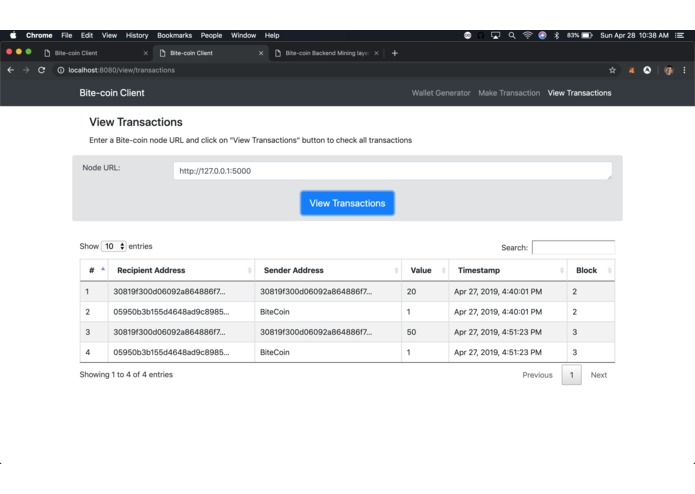Screen dimensions: 695x494
Task: Open the Siri menu bar icon
Action: pyautogui.click(x=542, y=35)
